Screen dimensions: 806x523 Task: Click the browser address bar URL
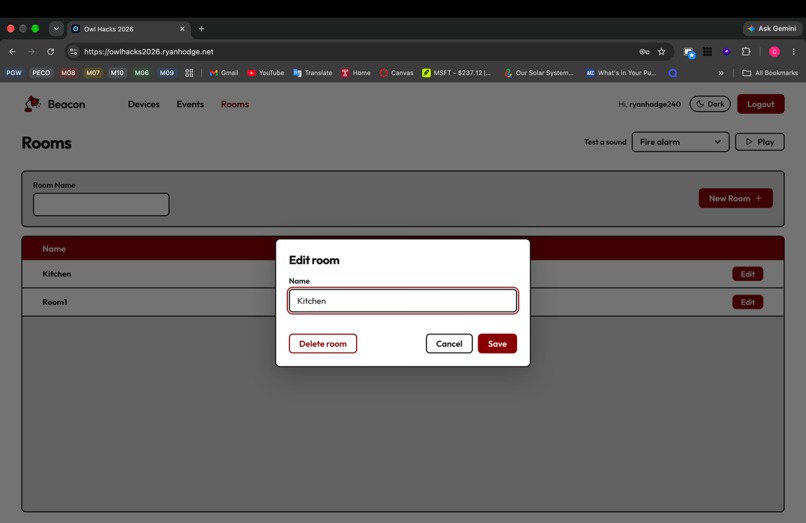(x=149, y=51)
